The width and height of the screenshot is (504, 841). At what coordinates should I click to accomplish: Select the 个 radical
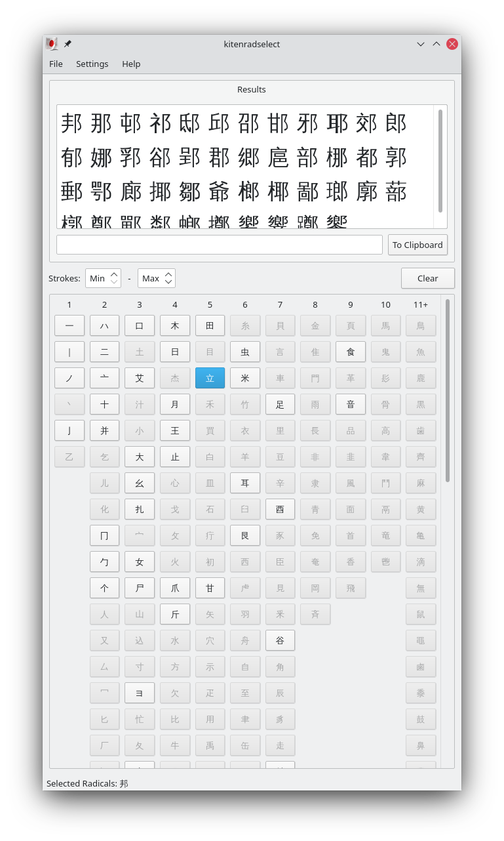click(104, 588)
